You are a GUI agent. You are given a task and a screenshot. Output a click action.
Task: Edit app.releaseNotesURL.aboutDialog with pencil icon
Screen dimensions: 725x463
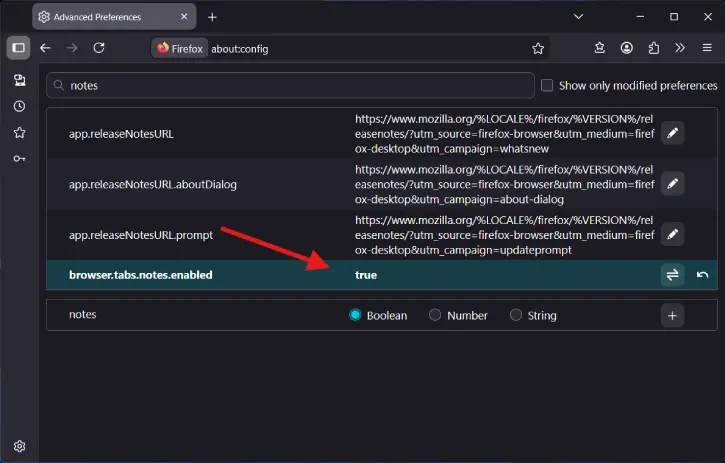[672, 184]
